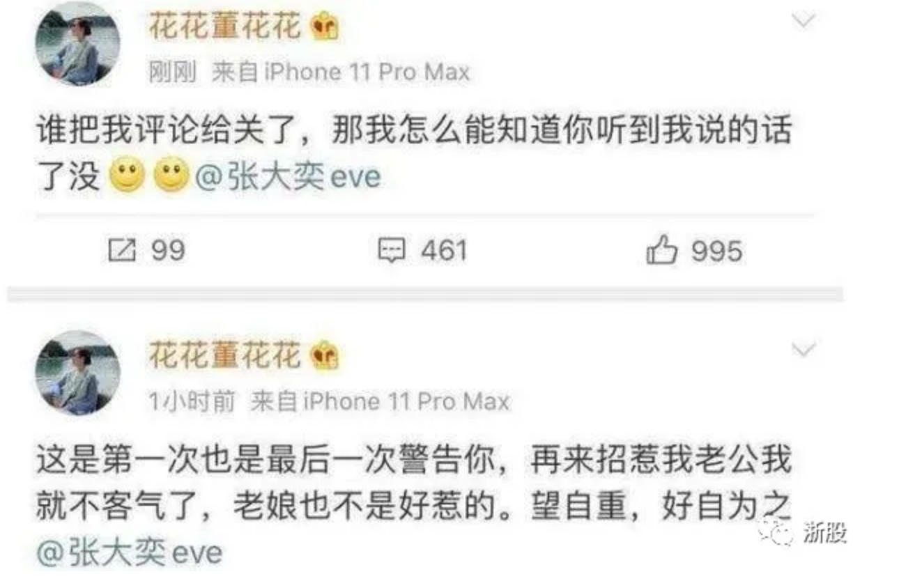Click the 1小时前 timestamp
The image size is (899, 588).
tap(192, 401)
